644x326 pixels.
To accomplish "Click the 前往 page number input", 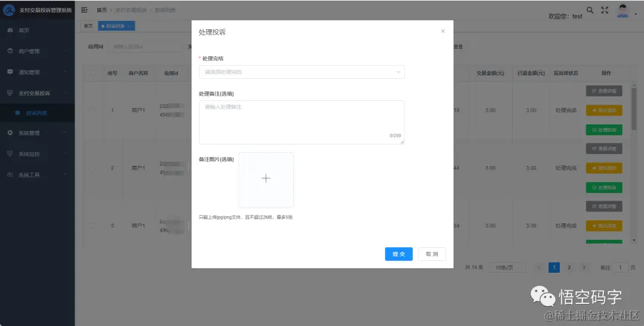I will [621, 267].
